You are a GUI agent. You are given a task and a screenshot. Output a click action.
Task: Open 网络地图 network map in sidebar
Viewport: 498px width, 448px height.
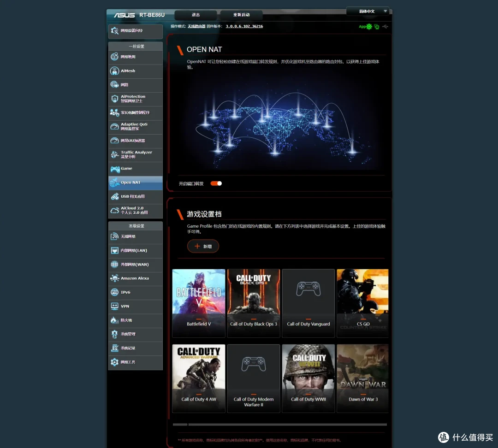pyautogui.click(x=135, y=57)
